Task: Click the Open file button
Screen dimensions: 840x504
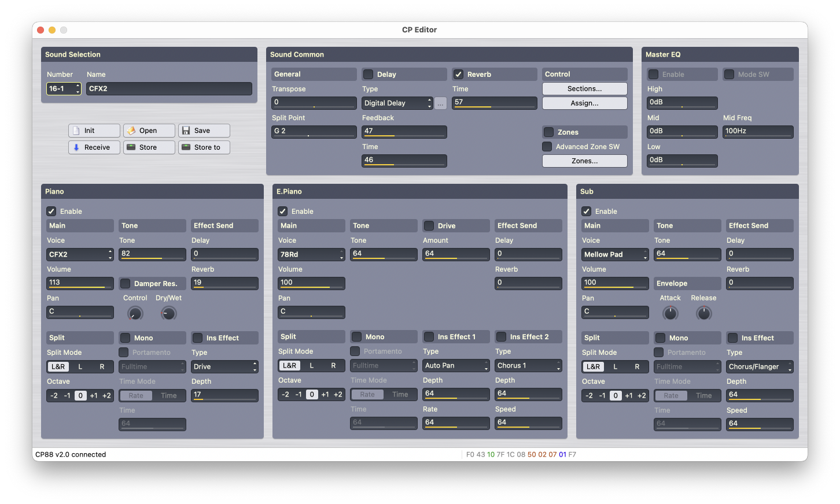Action: pos(149,131)
